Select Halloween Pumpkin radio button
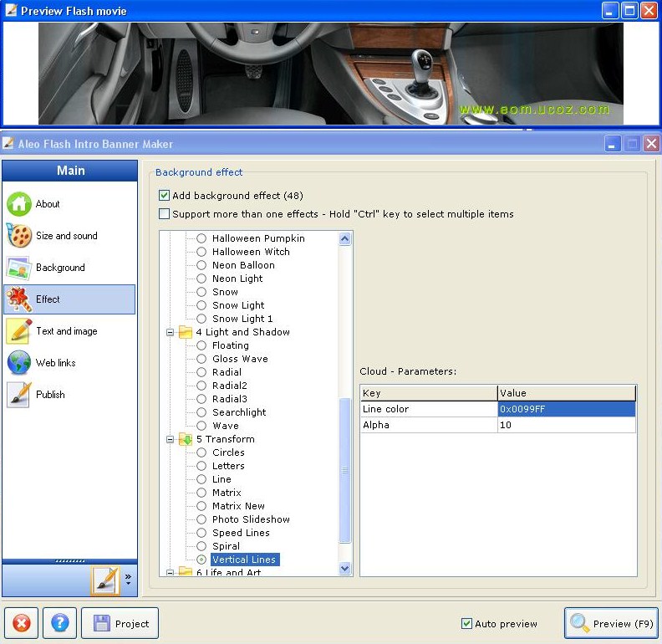 [x=201, y=238]
